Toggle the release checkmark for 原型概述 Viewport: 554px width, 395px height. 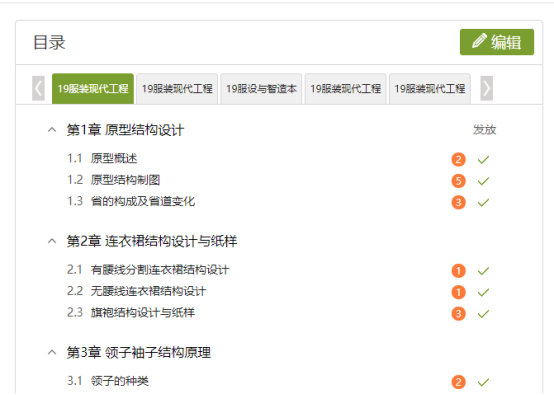(x=483, y=160)
